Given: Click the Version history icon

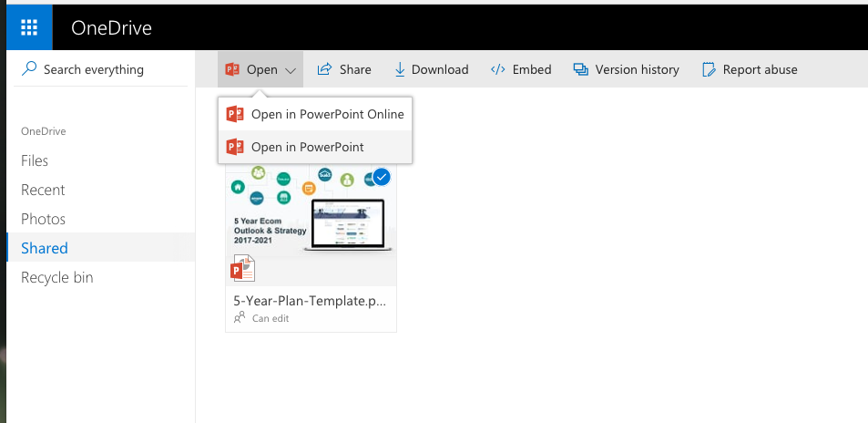Looking at the screenshot, I should 581,69.
